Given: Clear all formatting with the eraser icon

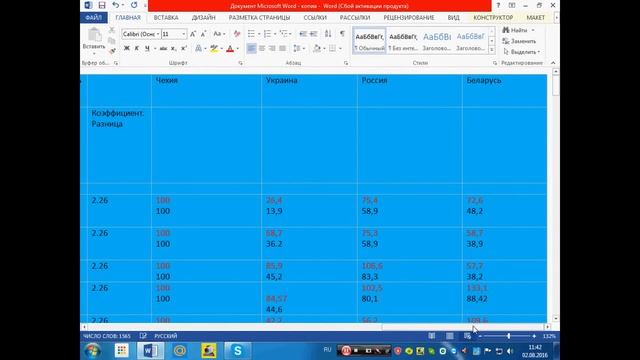Looking at the screenshot, I should point(237,34).
